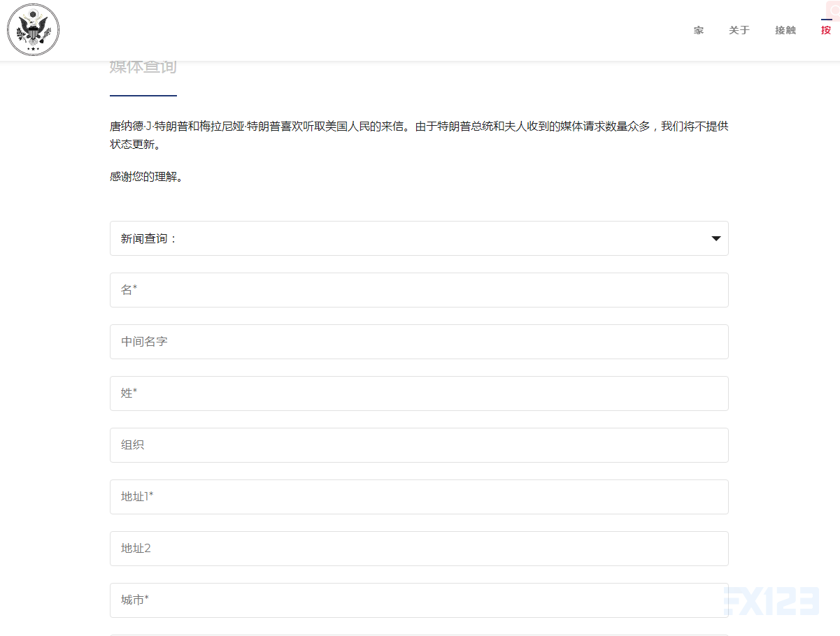Click the 媒体查询 heading text
The height and width of the screenshot is (636, 840).
tap(143, 67)
